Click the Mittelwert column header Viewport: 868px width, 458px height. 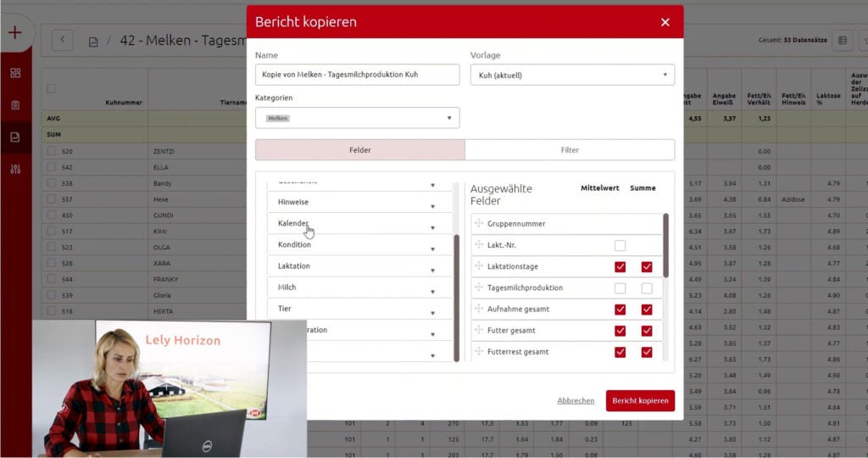coord(599,188)
